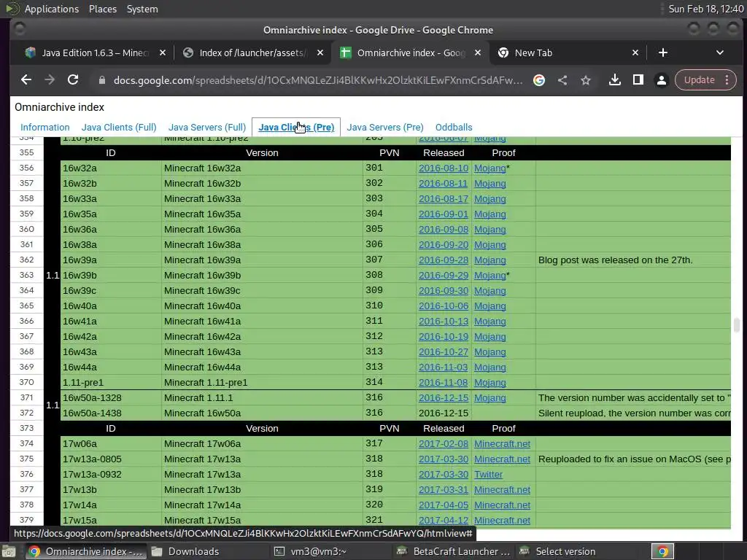This screenshot has height=560, width=747.
Task: Click the show desktop icon in taskbar
Action: click(8, 551)
